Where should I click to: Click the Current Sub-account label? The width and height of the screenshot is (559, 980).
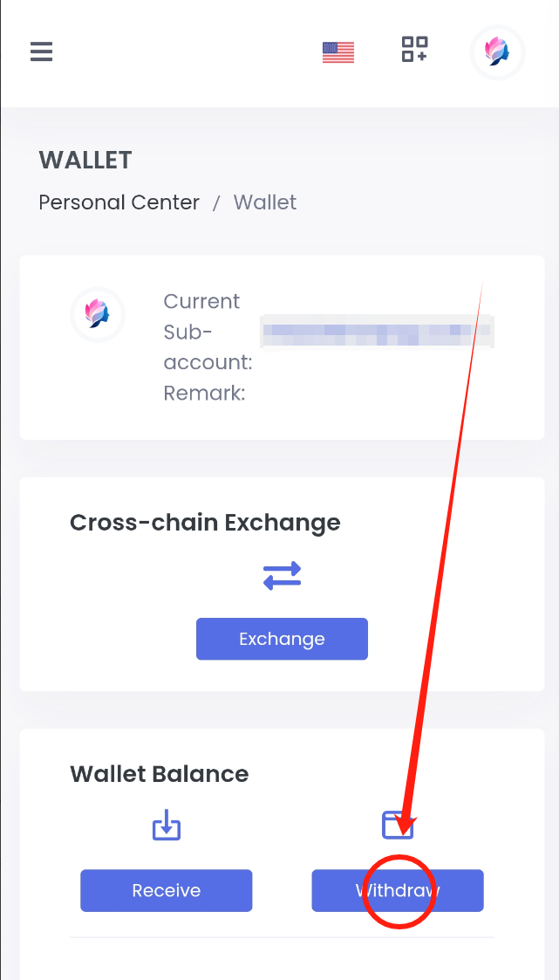pos(208,332)
